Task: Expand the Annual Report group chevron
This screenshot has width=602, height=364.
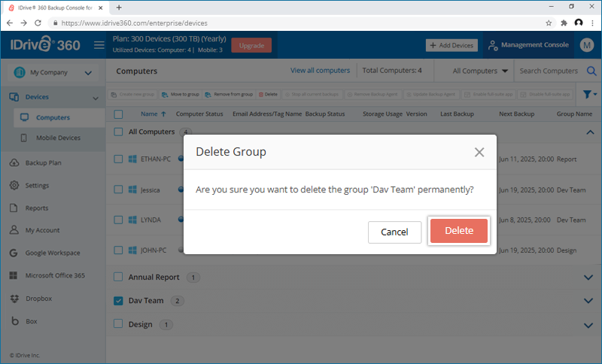Action: (x=588, y=277)
